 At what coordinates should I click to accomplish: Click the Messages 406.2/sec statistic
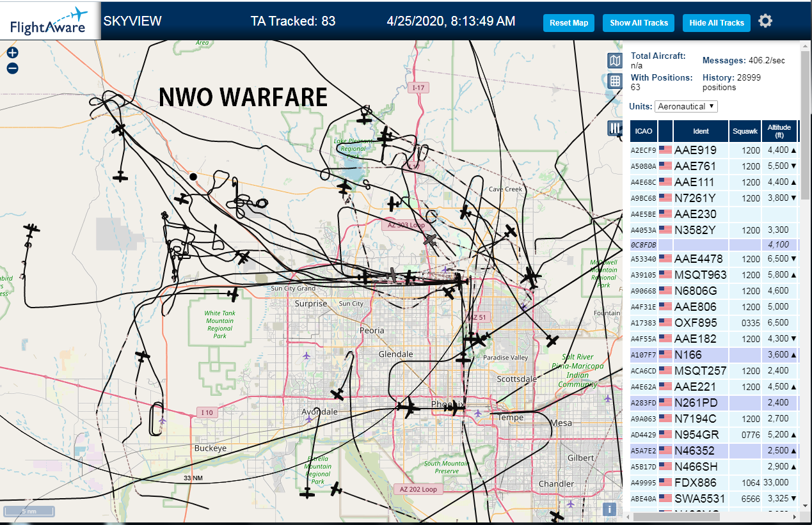[x=744, y=60]
